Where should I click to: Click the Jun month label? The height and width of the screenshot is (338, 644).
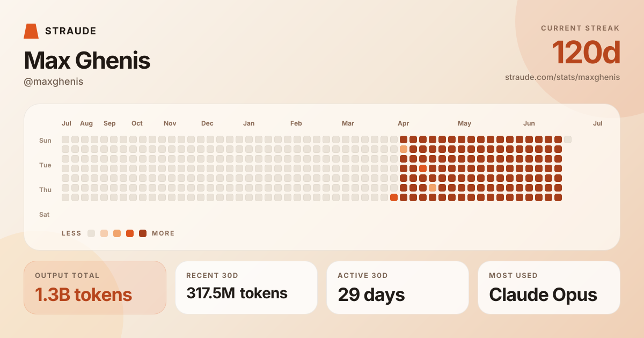point(529,123)
